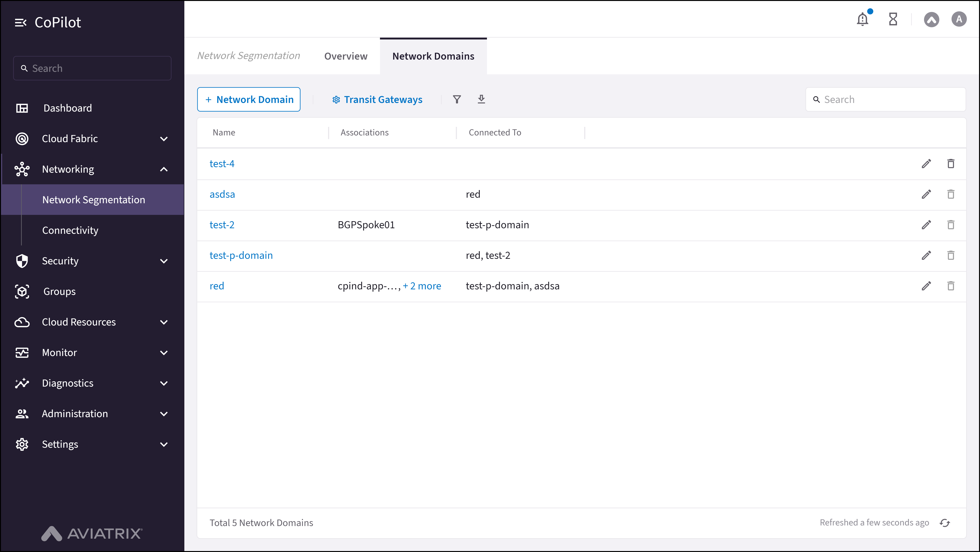Viewport: 980px width, 552px height.
Task: Open the user avatar menu
Action: coord(959,19)
